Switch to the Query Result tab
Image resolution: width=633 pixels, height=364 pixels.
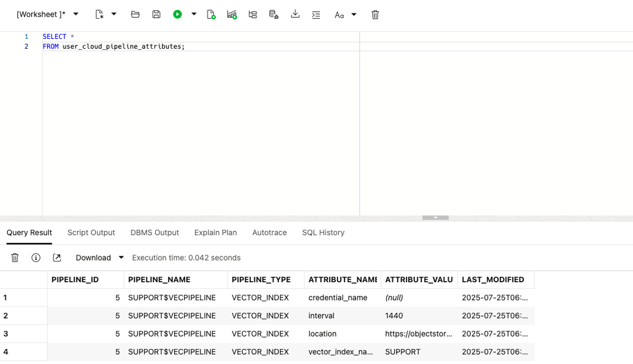coord(29,232)
